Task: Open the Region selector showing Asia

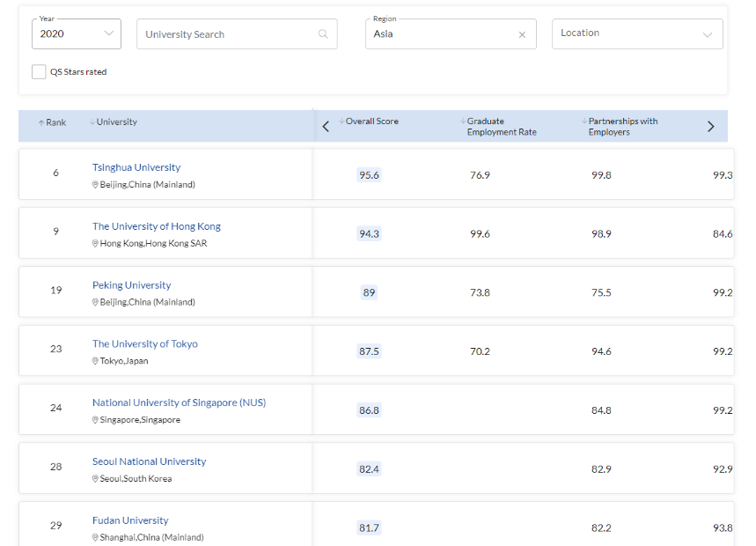Action: click(440, 34)
